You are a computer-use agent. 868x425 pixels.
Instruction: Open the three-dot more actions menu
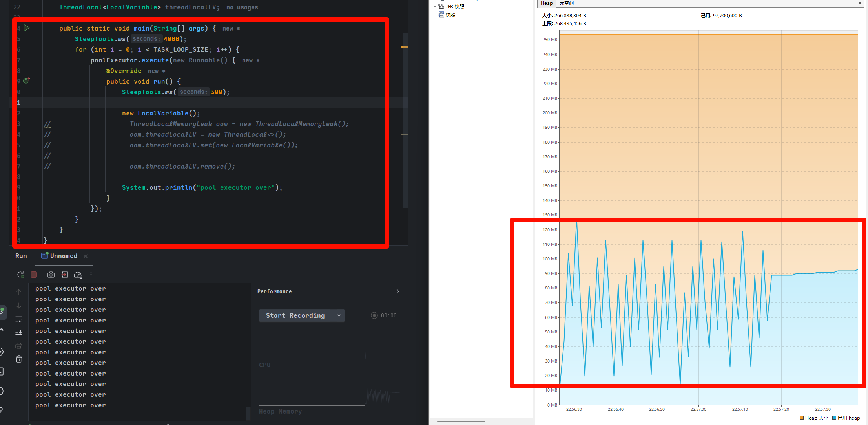[91, 275]
